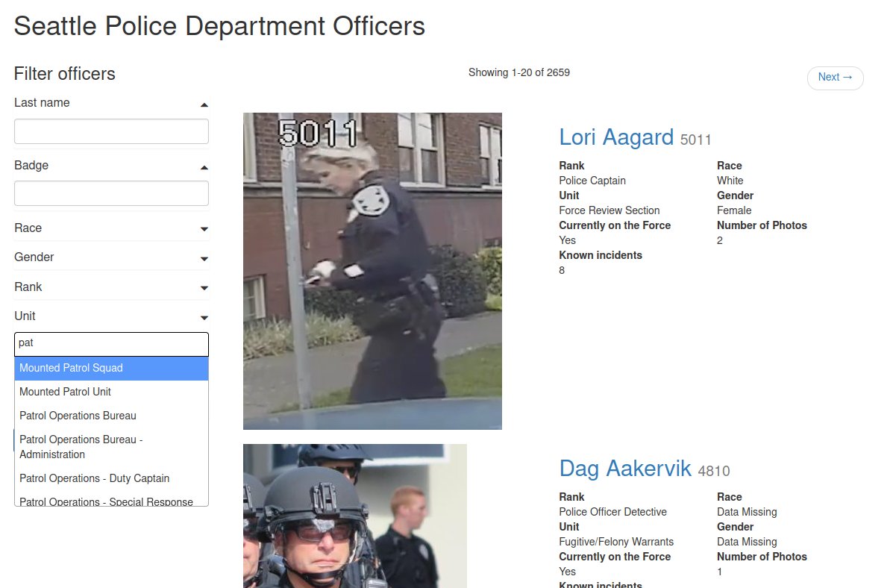
Task: Focus the Unit search box containing 'pat'
Action: (x=112, y=344)
